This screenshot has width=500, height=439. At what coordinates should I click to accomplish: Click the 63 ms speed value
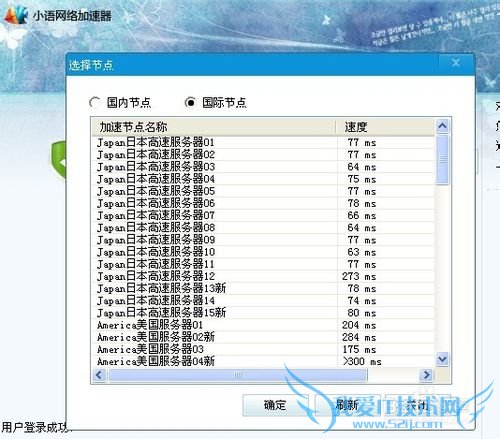pyautogui.click(x=362, y=252)
